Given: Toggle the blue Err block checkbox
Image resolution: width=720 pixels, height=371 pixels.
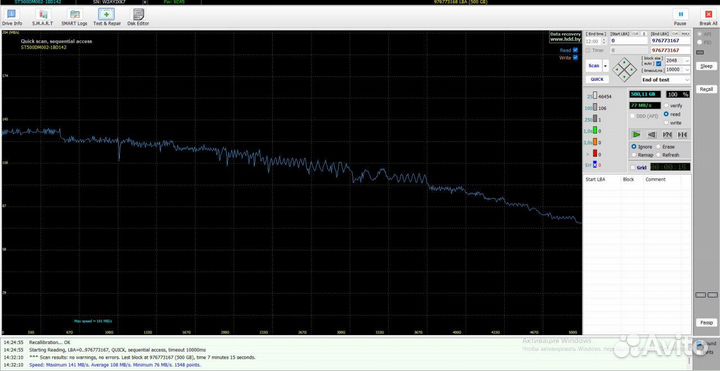Looking at the screenshot, I should [x=595, y=165].
